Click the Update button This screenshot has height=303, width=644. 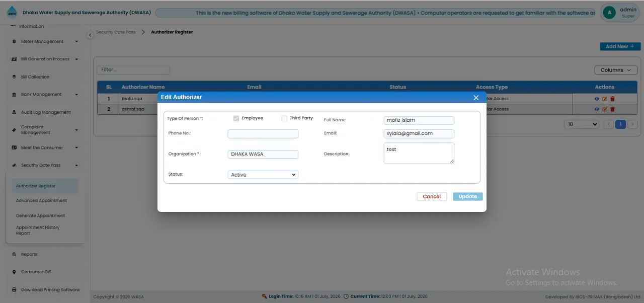click(x=468, y=197)
